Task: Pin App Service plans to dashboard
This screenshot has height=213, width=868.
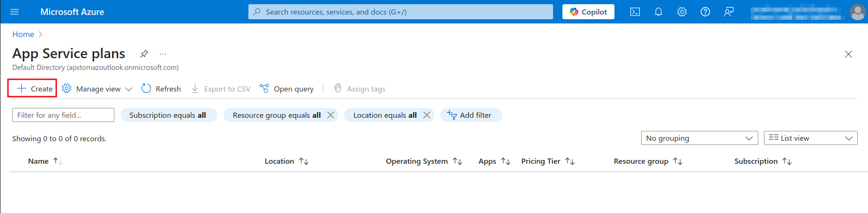Action: 144,54
